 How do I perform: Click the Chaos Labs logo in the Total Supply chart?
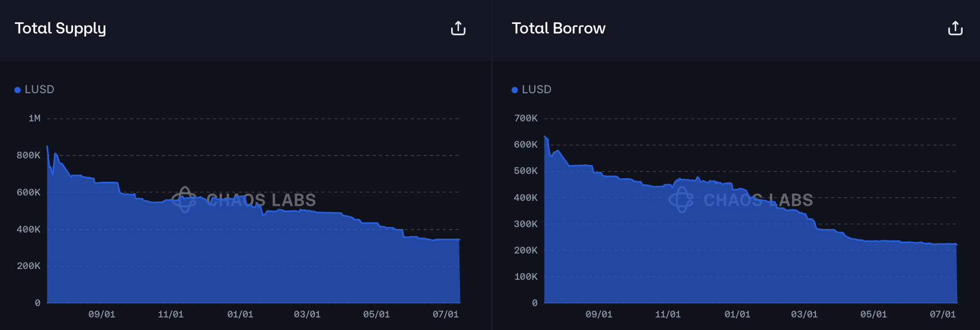click(184, 200)
